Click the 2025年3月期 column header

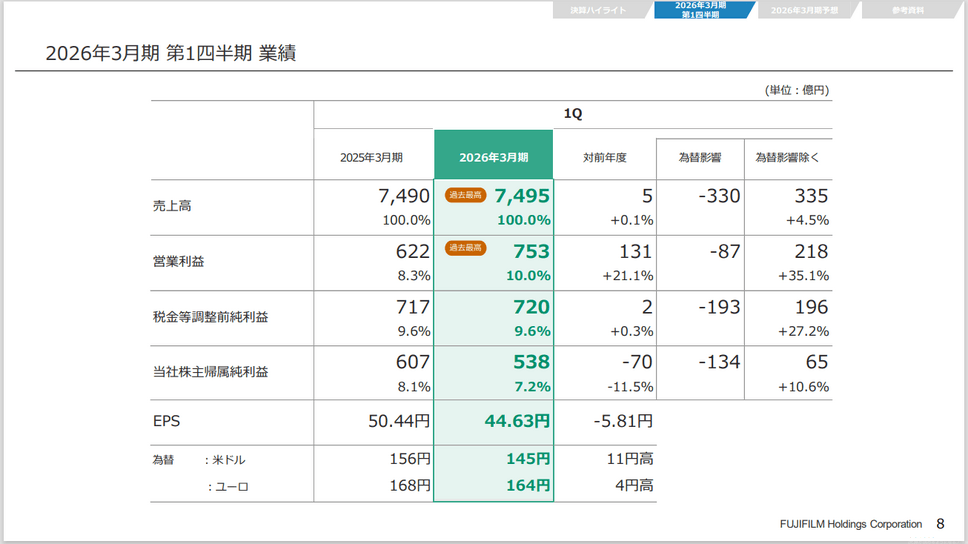(x=372, y=157)
